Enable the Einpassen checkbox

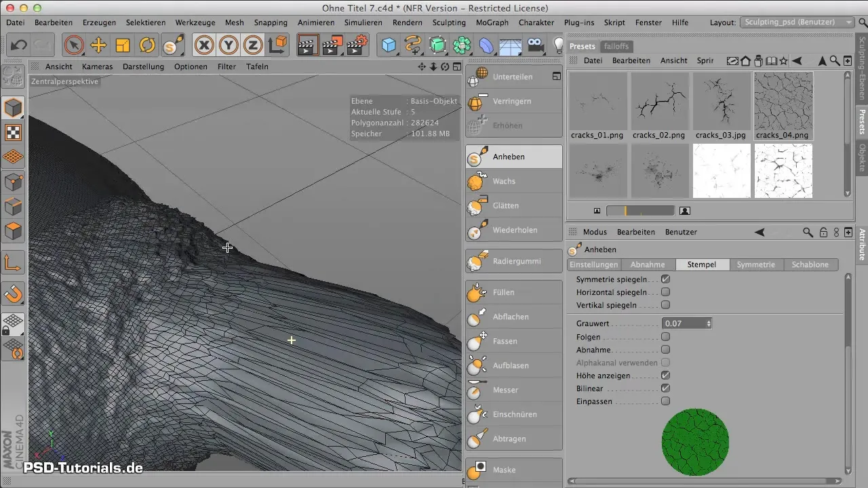coord(665,401)
